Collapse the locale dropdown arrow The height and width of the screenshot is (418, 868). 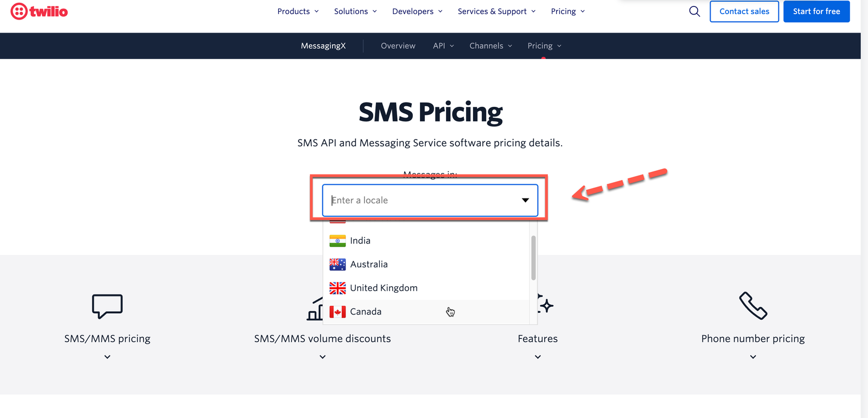click(x=525, y=201)
